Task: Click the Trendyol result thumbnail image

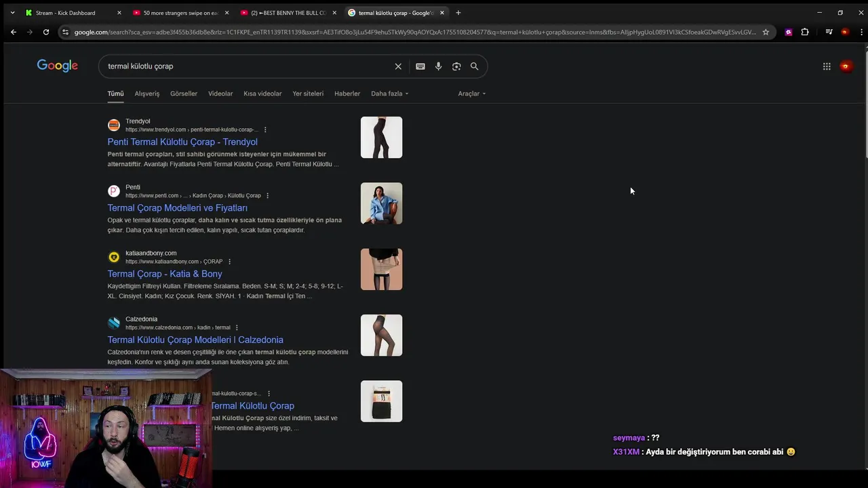Action: (x=381, y=138)
